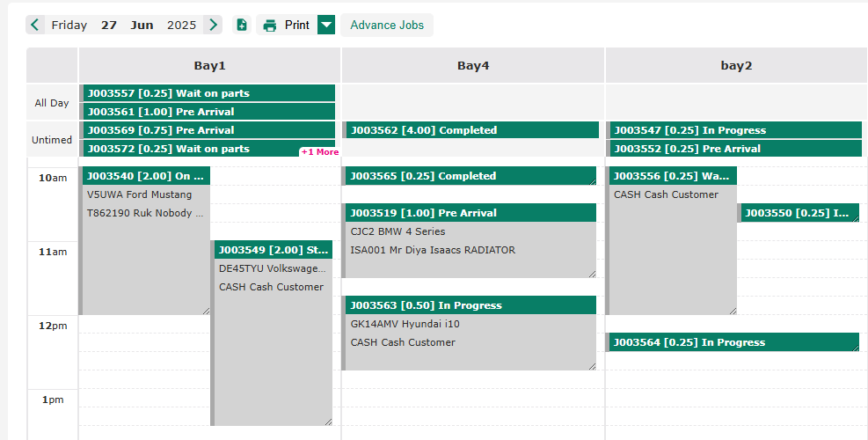The width and height of the screenshot is (868, 440).
Task: Select job J003563 In Progress header
Action: pyautogui.click(x=470, y=305)
